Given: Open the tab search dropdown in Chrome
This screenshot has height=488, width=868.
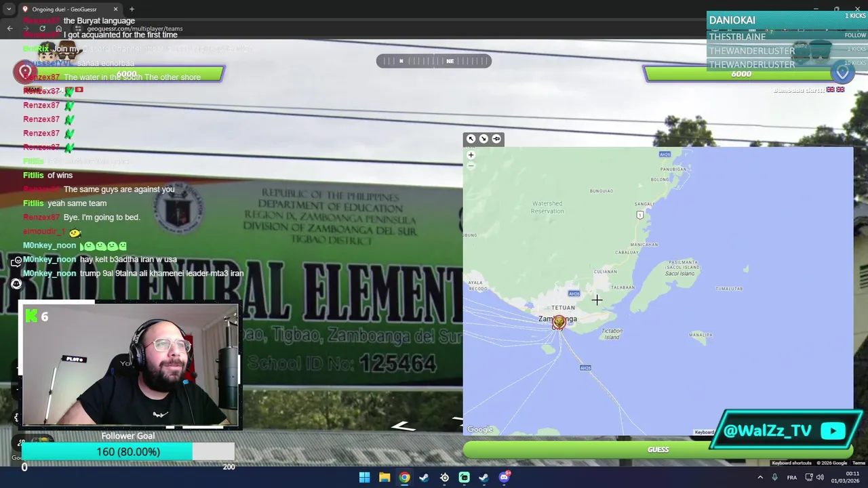Looking at the screenshot, I should (9, 9).
